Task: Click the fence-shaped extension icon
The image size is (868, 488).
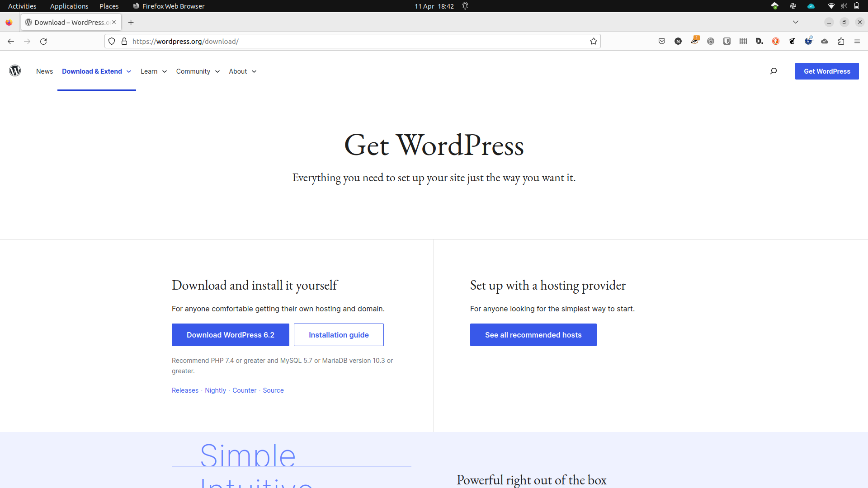Action: 743,41
